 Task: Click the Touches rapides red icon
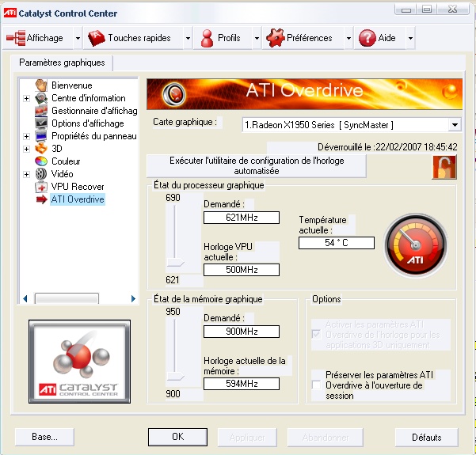click(x=96, y=38)
